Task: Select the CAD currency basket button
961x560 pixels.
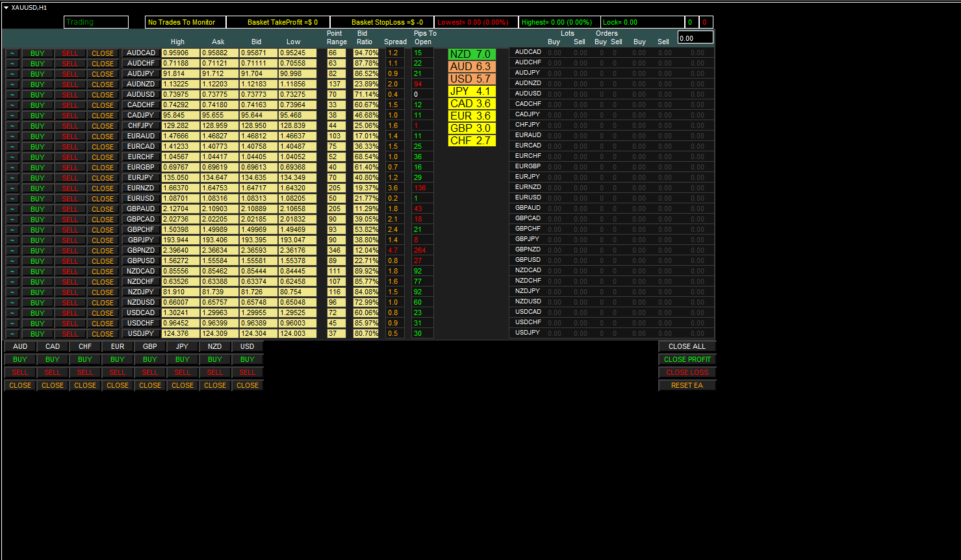Action: click(x=53, y=346)
